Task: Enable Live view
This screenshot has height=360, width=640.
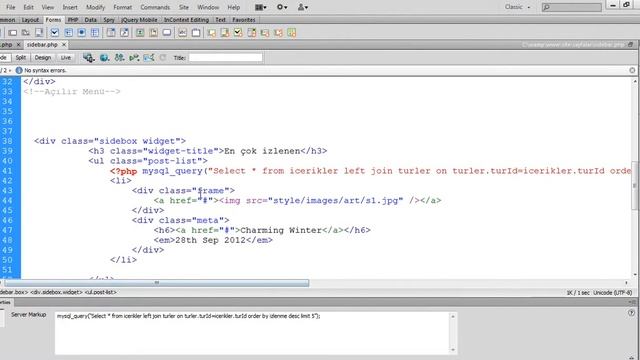Action: point(66,58)
